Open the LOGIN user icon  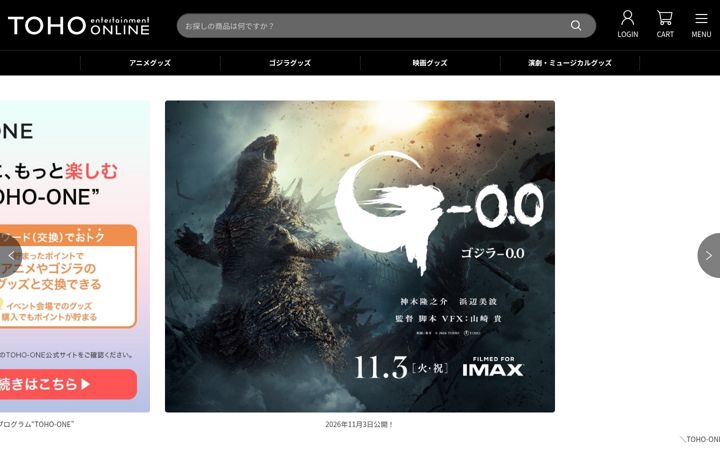pos(627,24)
